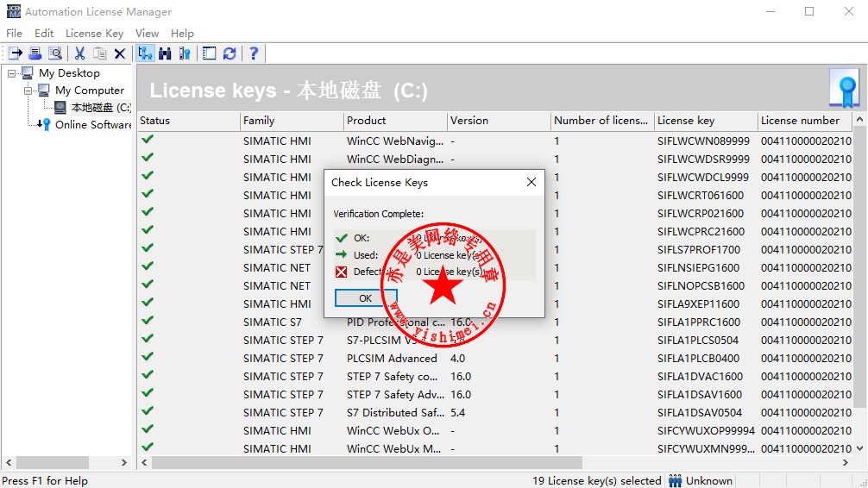Open Print Preview from the toolbar
The height and width of the screenshot is (488, 868).
click(x=55, y=53)
